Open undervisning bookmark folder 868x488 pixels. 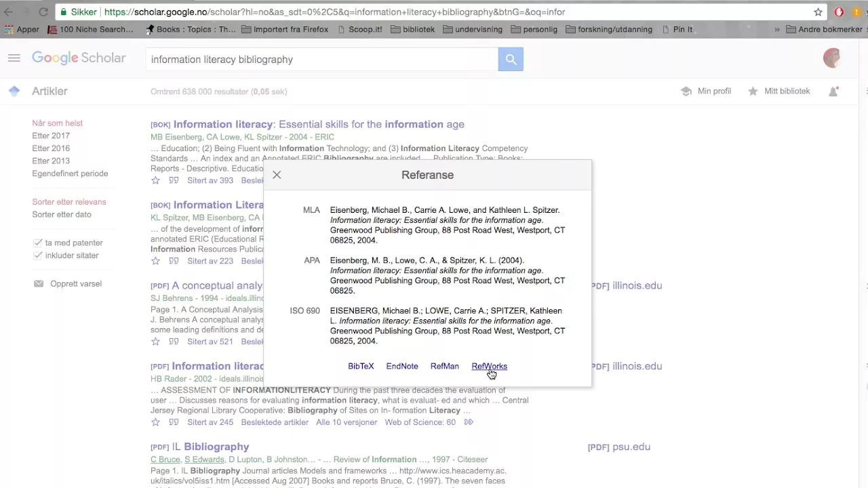(473, 29)
